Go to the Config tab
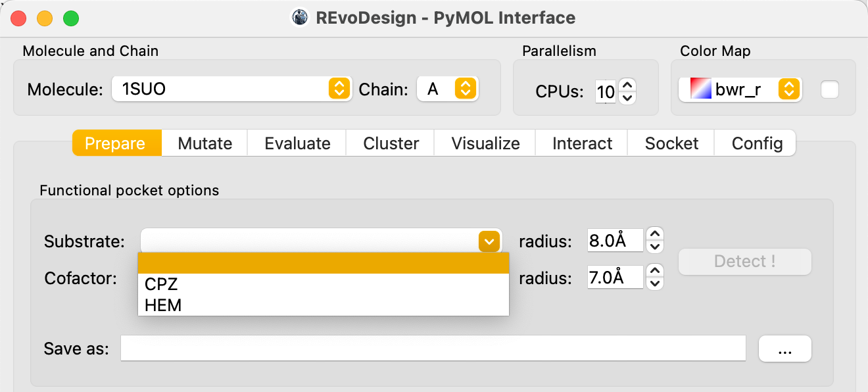This screenshot has width=868, height=392. (x=757, y=143)
